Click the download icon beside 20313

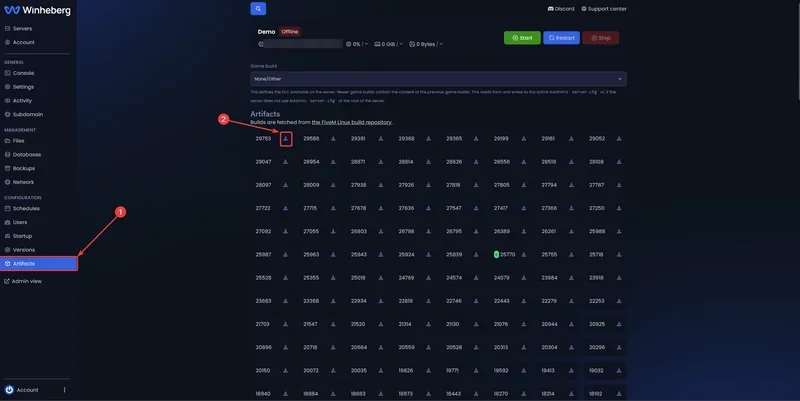(523, 347)
